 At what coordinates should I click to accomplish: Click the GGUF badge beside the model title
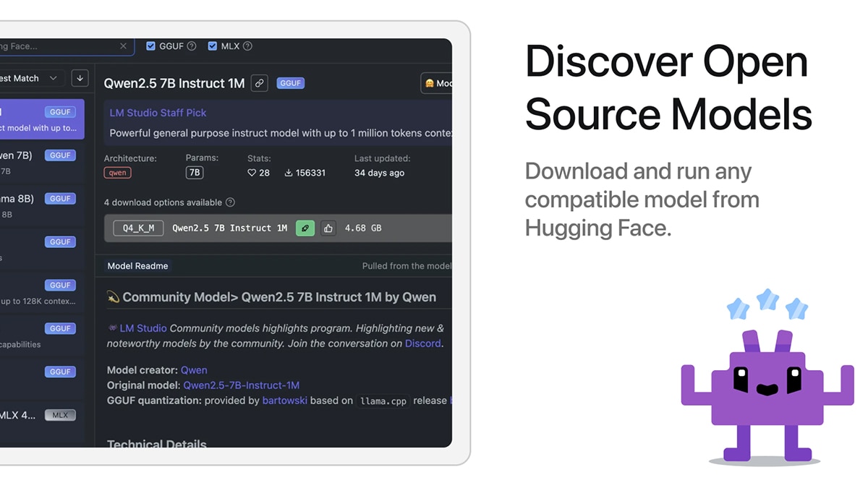coord(290,83)
